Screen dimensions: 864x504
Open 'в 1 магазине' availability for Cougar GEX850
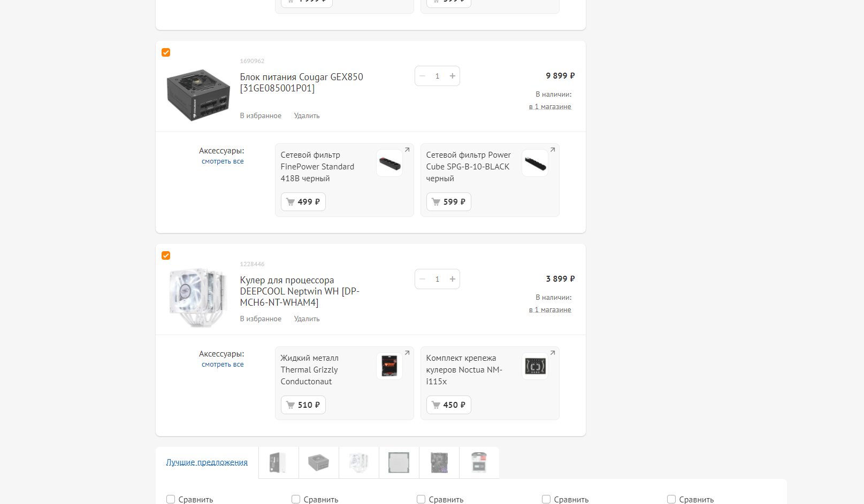[x=550, y=107]
